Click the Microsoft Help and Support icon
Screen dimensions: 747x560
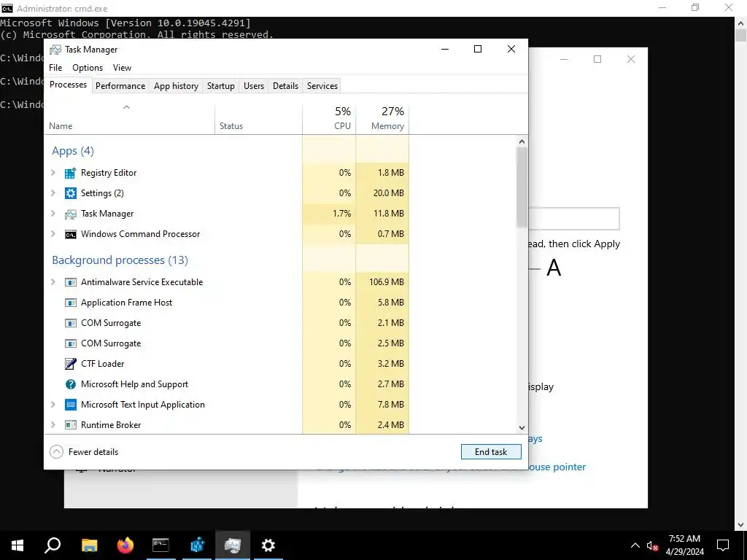point(71,384)
